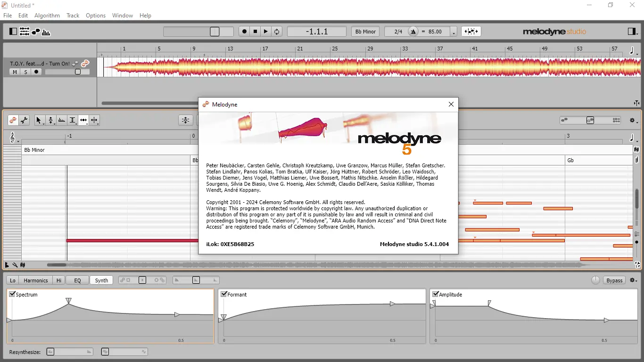Viewport: 644px width, 362px height.
Task: Select the rightmost blob display mode icon
Action: click(616, 120)
